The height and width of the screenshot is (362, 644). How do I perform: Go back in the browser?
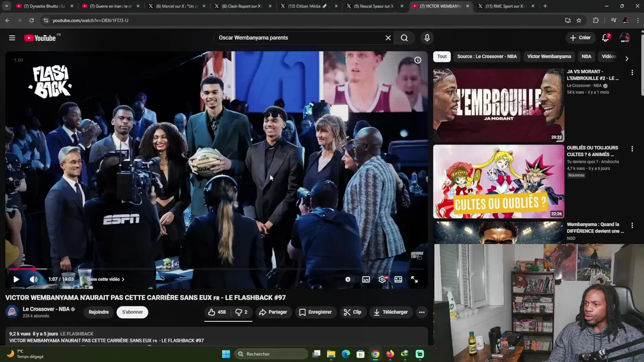click(7, 20)
